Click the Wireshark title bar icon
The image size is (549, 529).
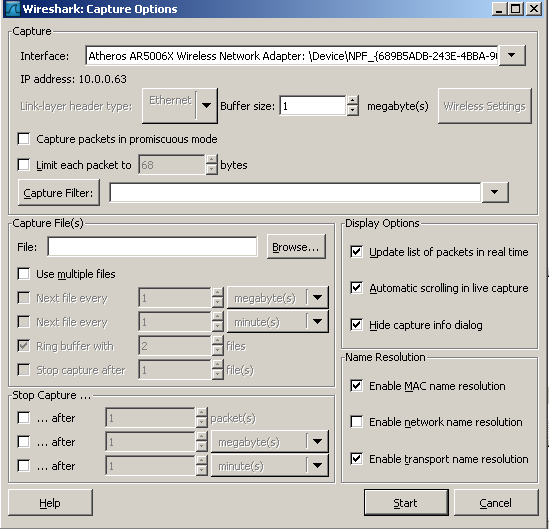(x=12, y=8)
